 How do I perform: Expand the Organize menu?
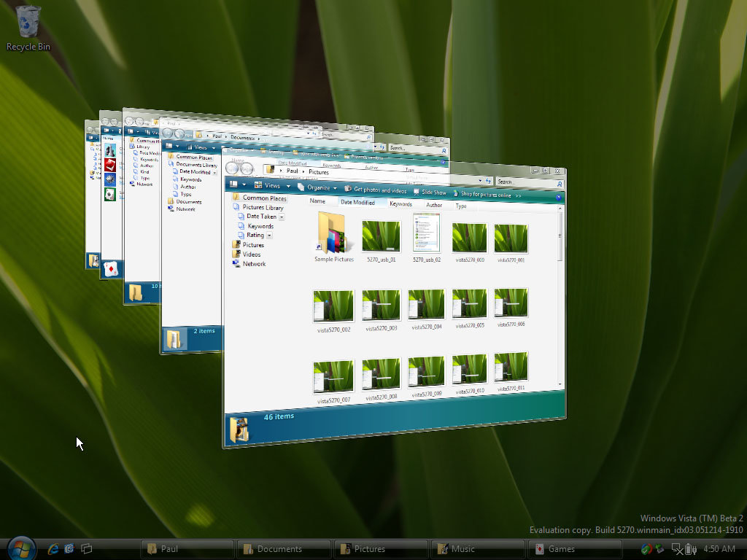tap(317, 187)
